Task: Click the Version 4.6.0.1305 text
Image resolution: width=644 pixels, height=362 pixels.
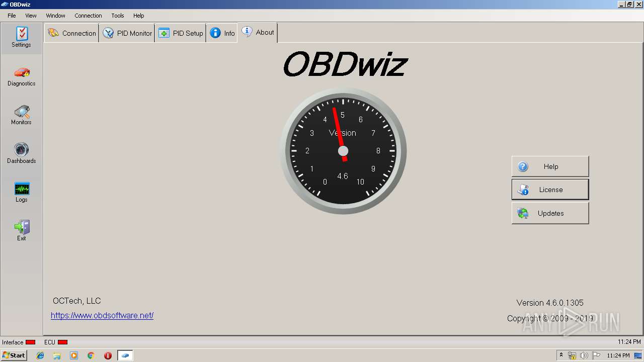Action: [x=550, y=303]
